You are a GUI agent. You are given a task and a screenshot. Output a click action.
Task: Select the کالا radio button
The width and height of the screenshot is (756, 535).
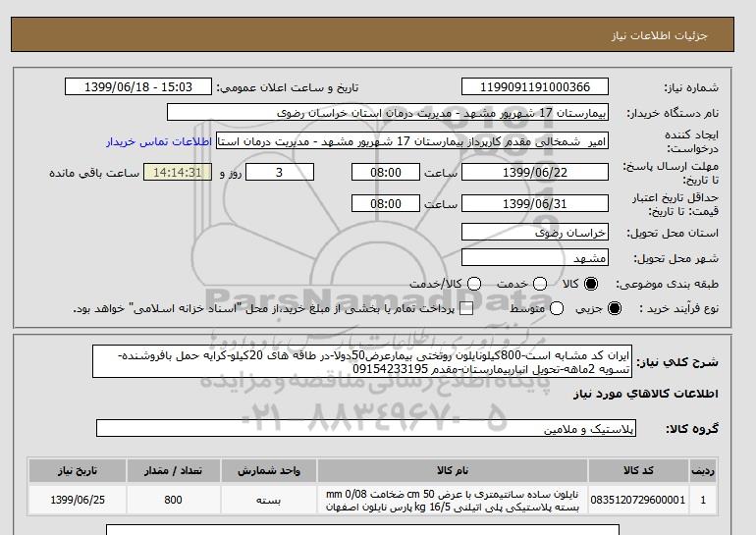(x=591, y=284)
